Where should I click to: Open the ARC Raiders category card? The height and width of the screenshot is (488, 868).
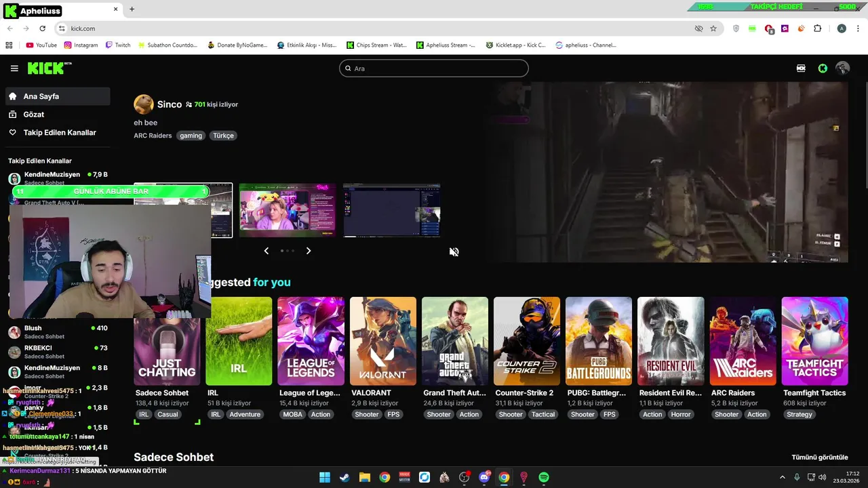(743, 341)
